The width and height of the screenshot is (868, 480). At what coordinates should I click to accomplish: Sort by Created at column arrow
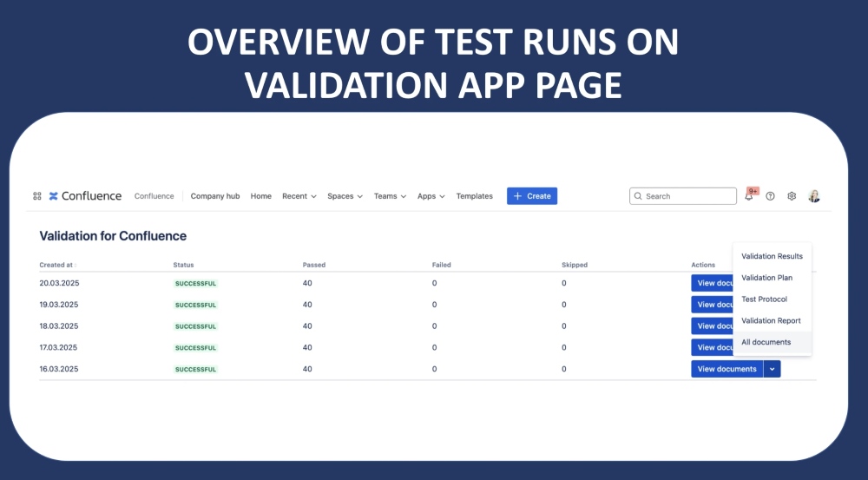[x=76, y=266]
